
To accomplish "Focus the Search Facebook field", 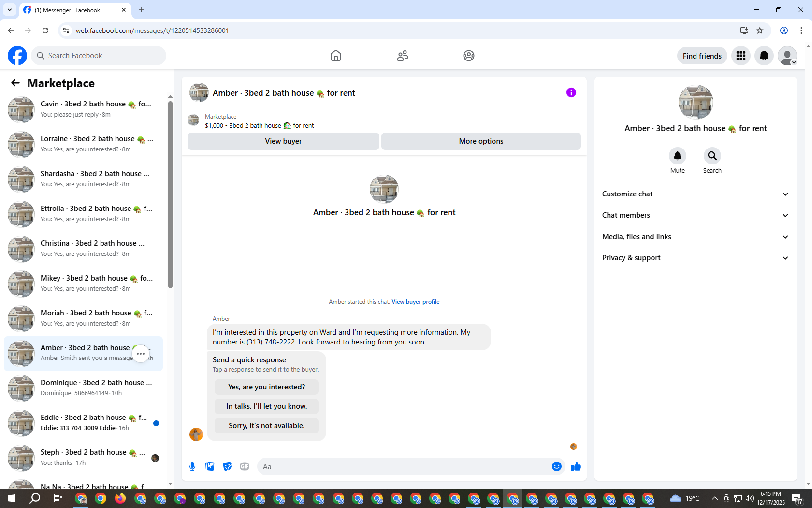I will (x=99, y=56).
